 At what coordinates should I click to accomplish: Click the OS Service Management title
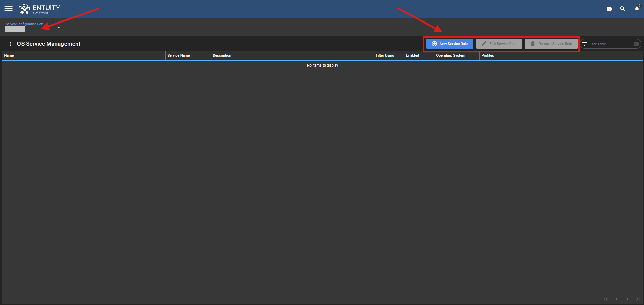(x=49, y=44)
